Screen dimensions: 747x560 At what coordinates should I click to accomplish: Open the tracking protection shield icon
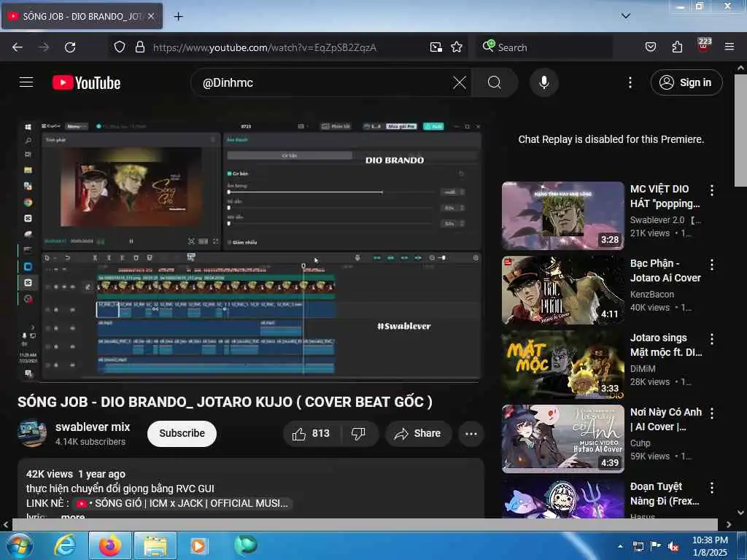pos(120,47)
